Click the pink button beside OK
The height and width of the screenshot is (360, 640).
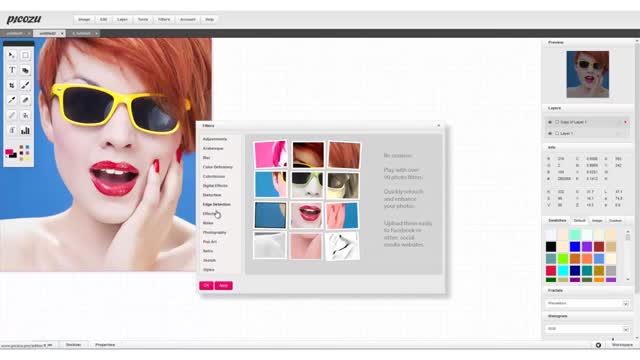tap(223, 286)
